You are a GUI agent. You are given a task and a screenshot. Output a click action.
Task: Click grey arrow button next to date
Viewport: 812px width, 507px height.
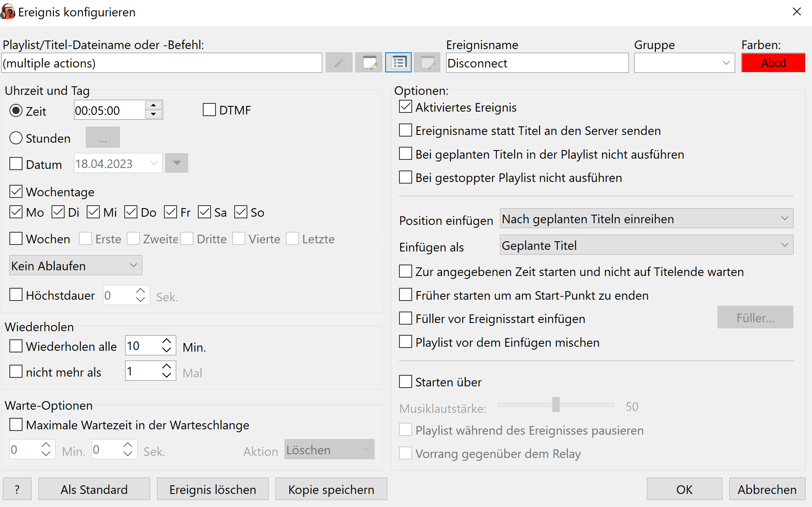[x=177, y=163]
